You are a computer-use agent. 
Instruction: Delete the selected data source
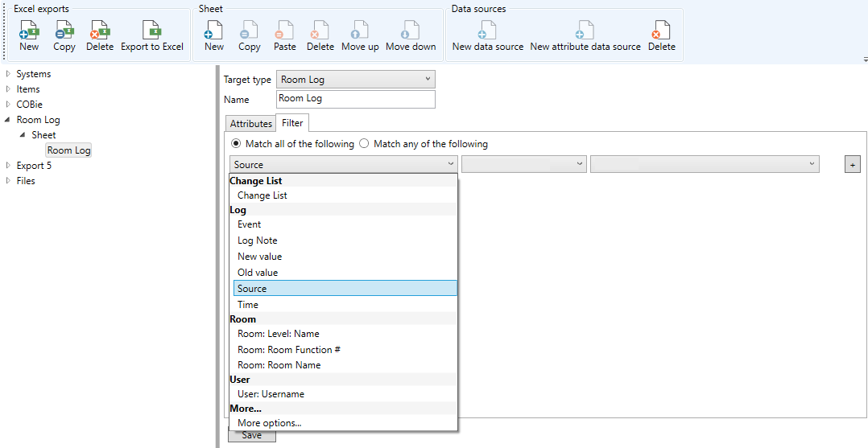[661, 36]
